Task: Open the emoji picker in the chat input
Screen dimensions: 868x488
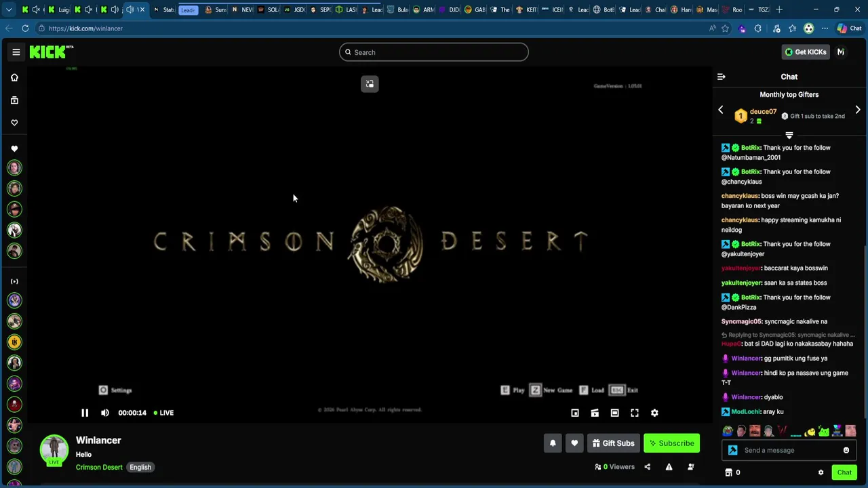Action: (x=846, y=450)
